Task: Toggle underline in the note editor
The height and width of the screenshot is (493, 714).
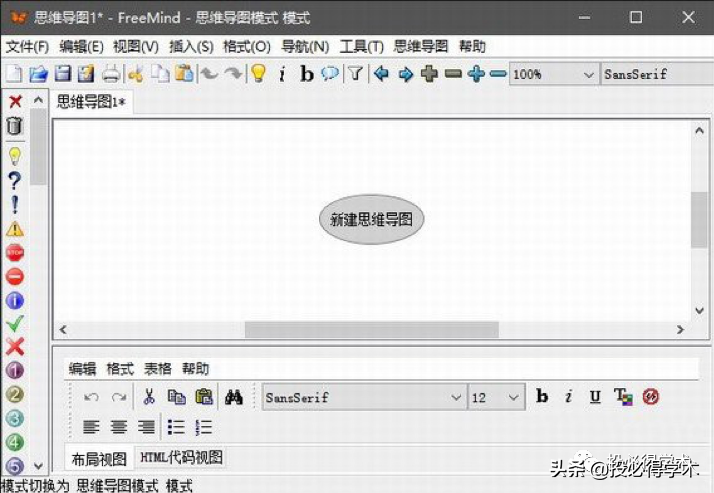Action: pos(595,397)
